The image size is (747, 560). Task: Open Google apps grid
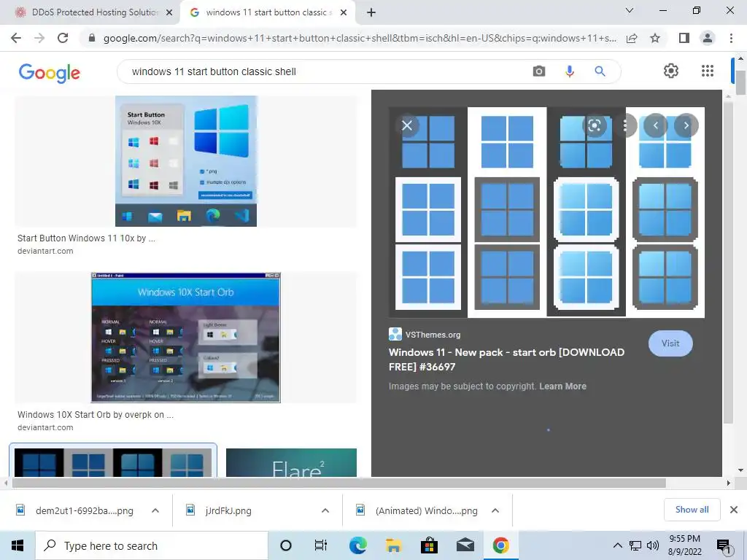708,71
